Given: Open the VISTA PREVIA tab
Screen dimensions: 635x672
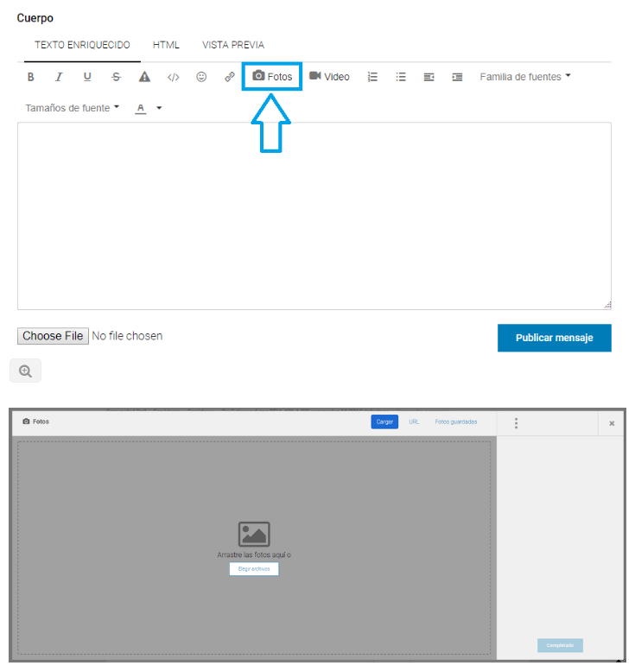Looking at the screenshot, I should [233, 45].
